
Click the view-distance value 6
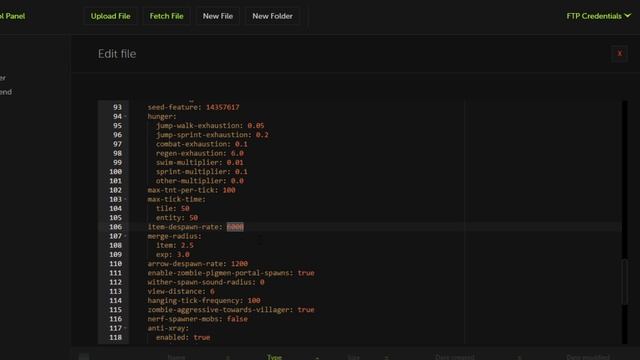coord(212,291)
